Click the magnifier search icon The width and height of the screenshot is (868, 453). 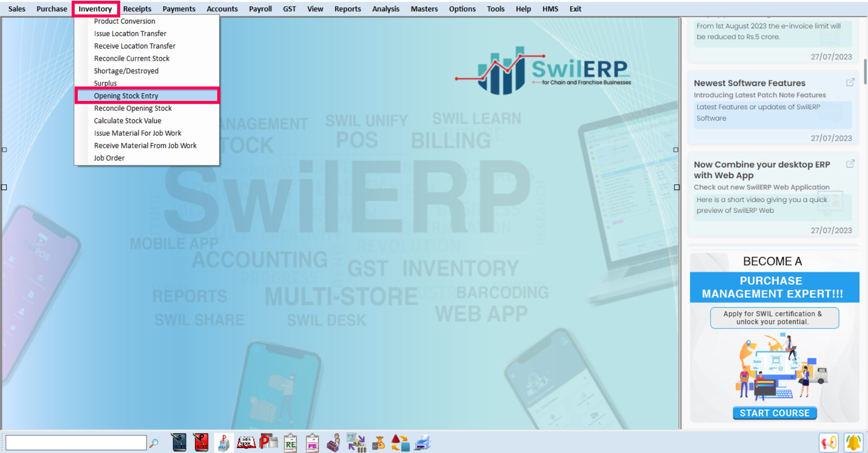coord(154,443)
